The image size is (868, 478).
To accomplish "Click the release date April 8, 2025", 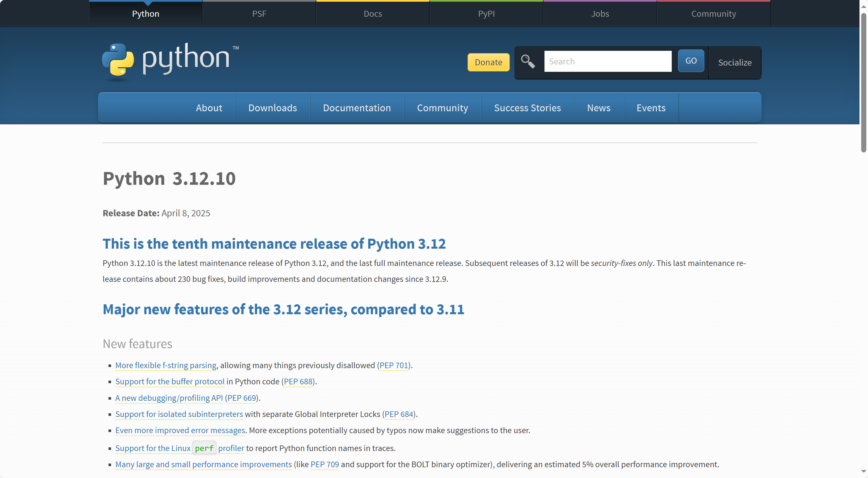I will coord(186,213).
